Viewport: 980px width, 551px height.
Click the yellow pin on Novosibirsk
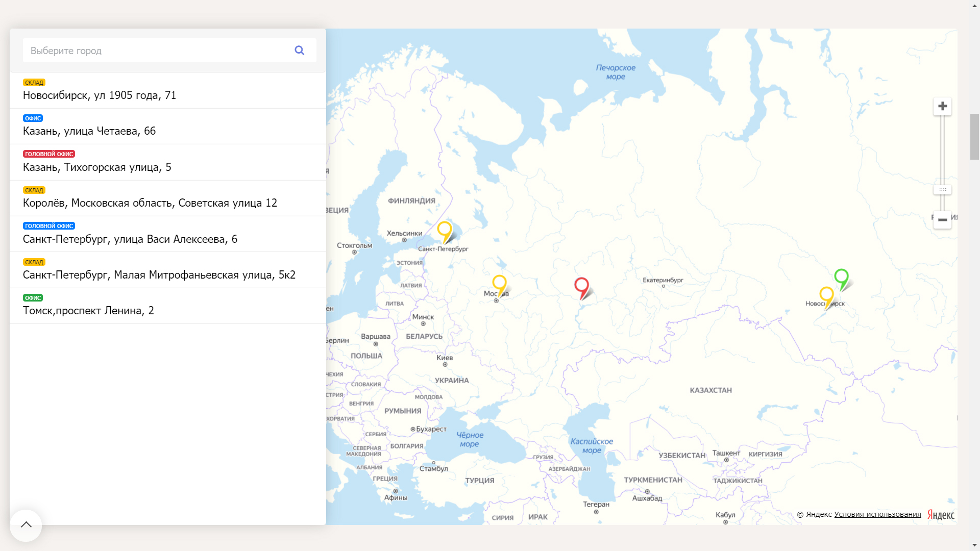click(826, 295)
